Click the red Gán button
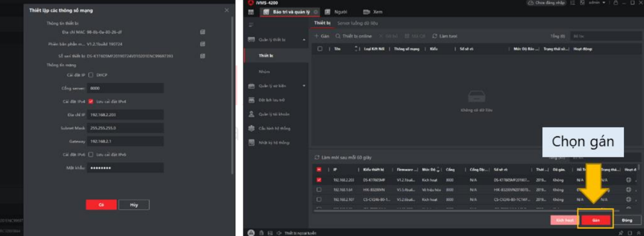The width and height of the screenshot is (644, 236). point(596,220)
